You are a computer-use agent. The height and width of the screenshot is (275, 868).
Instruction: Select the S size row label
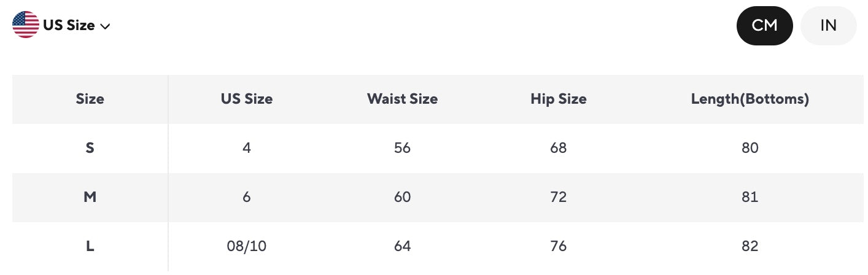coord(90,148)
